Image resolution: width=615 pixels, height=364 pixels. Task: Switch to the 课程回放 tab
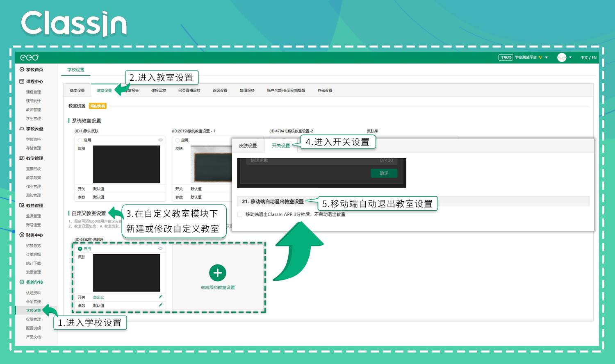tap(158, 91)
